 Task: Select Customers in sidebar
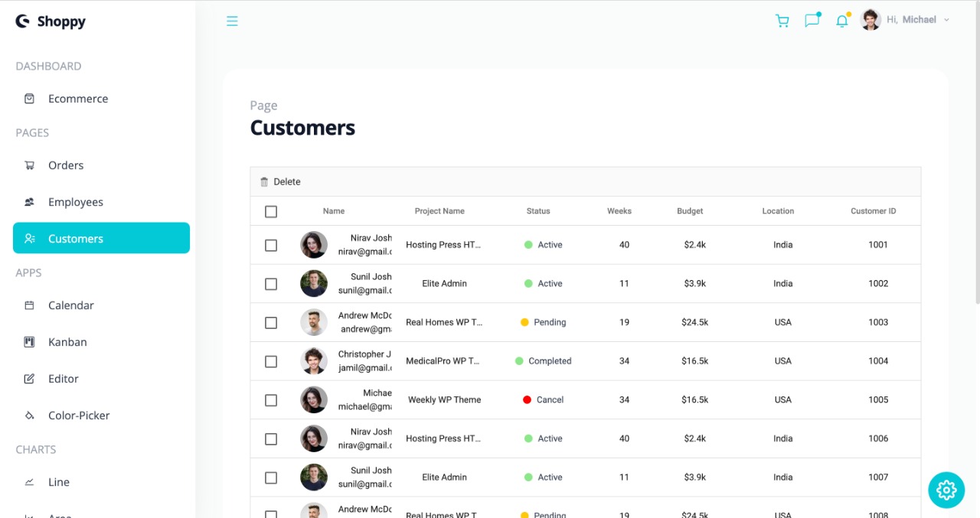tap(101, 238)
